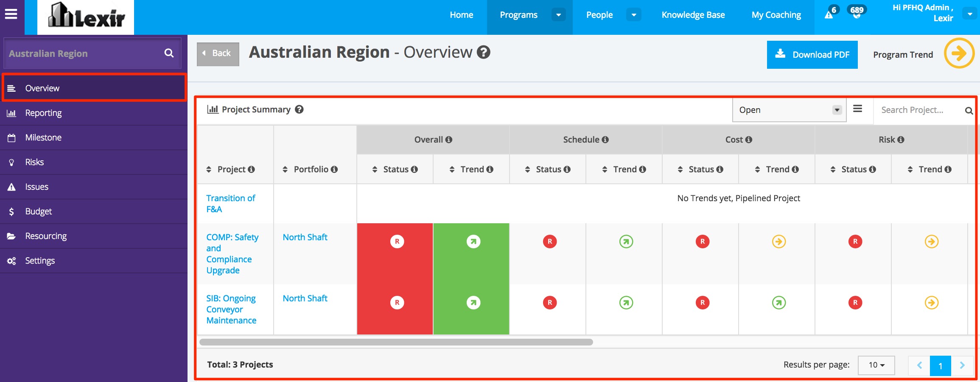Screen dimensions: 980x382
Task: Click the Schedule header info icon
Action: pyautogui.click(x=605, y=140)
